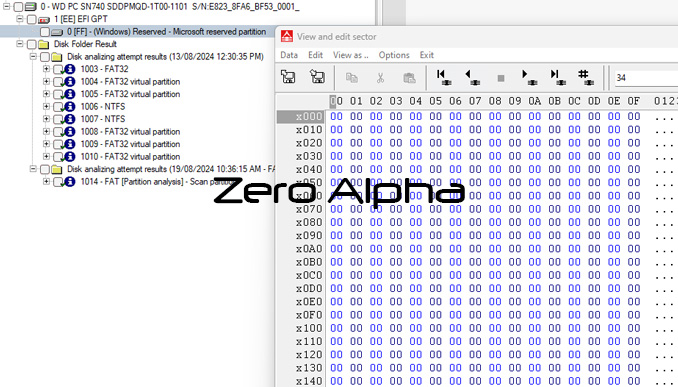Click the gray drive icon of Reserved partition

[x=57, y=32]
